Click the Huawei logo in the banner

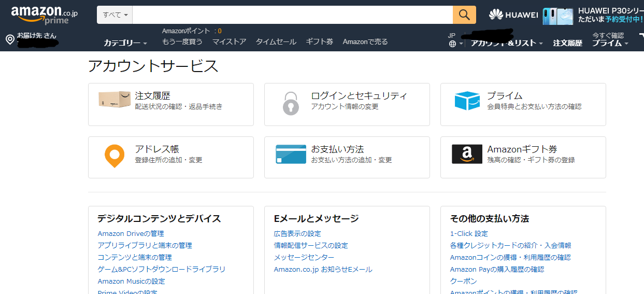[513, 15]
